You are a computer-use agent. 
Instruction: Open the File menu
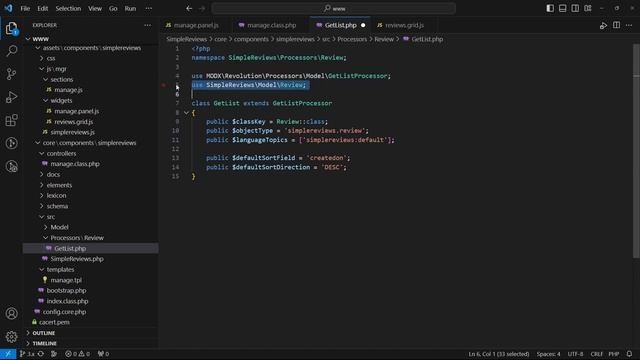(25, 8)
